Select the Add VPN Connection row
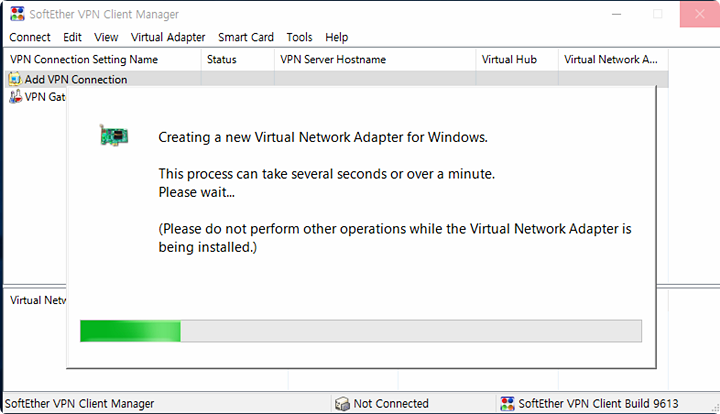 click(337, 79)
